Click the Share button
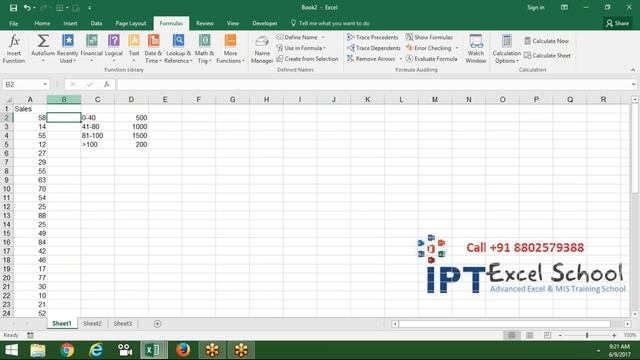The width and height of the screenshot is (640, 360). (x=618, y=23)
